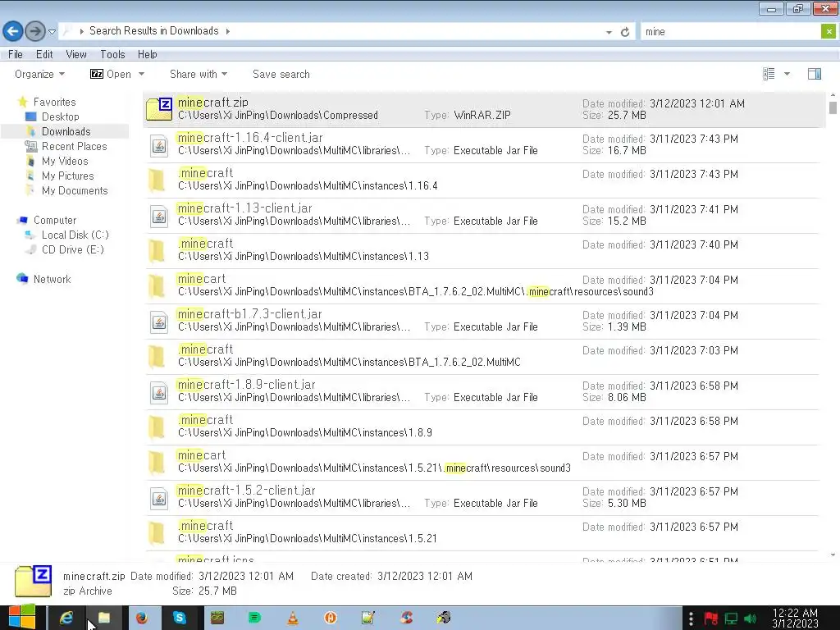Click the File Explorer taskbar icon
This screenshot has width=840, height=630.
[104, 618]
